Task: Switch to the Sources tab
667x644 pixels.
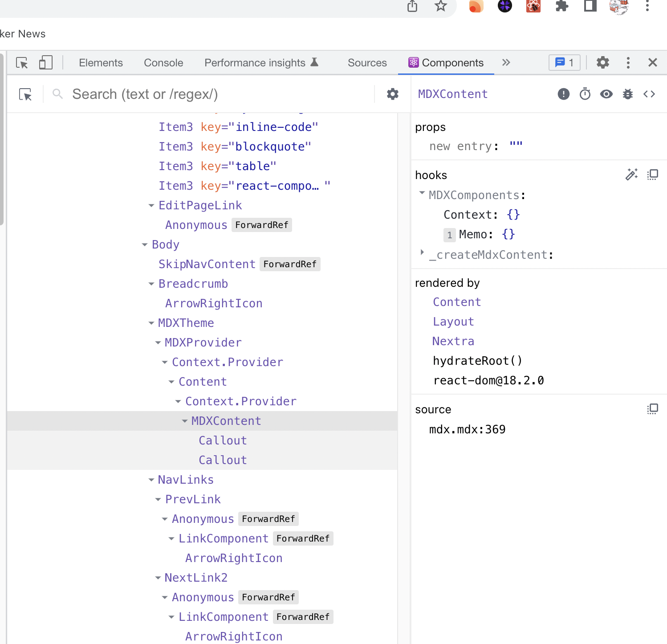Action: [x=367, y=63]
